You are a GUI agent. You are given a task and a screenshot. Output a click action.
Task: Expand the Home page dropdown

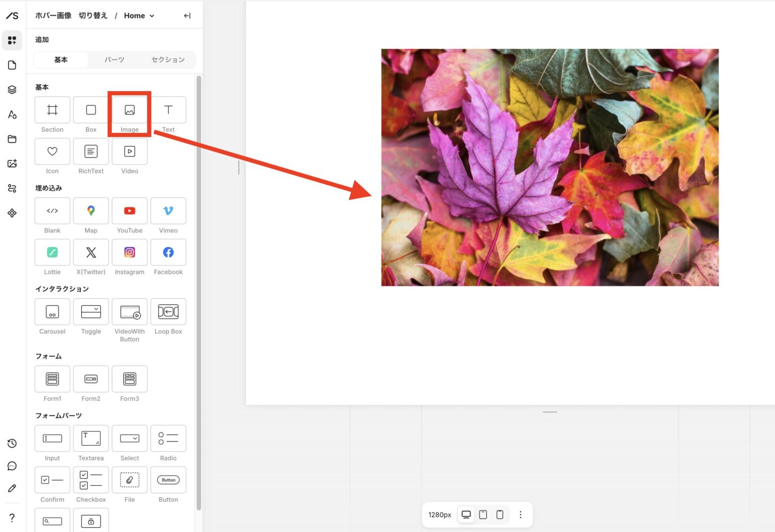(139, 16)
